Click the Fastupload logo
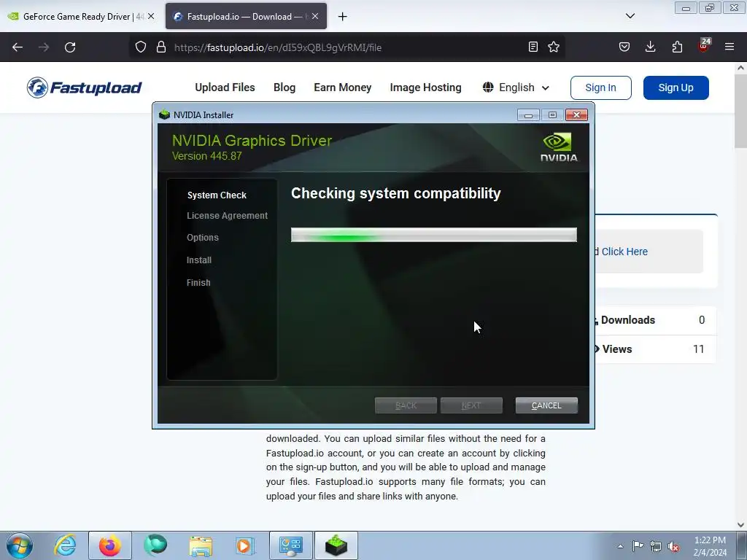This screenshot has width=747, height=560. tap(85, 87)
